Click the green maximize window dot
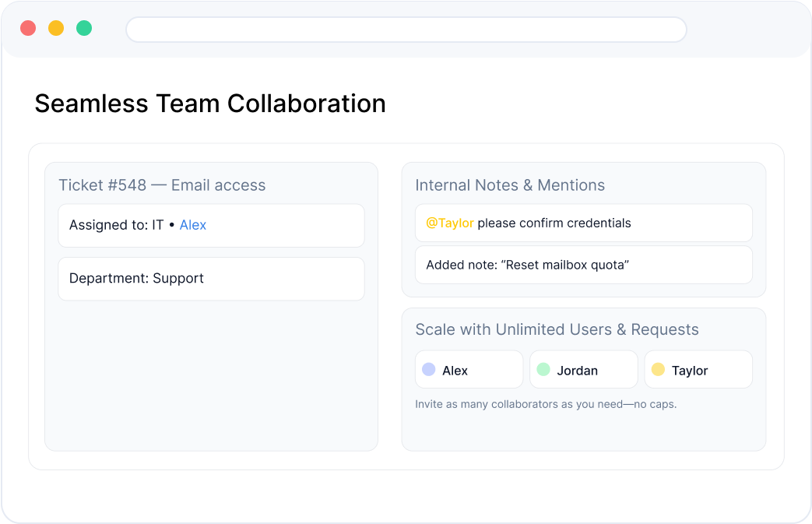 [x=84, y=28]
